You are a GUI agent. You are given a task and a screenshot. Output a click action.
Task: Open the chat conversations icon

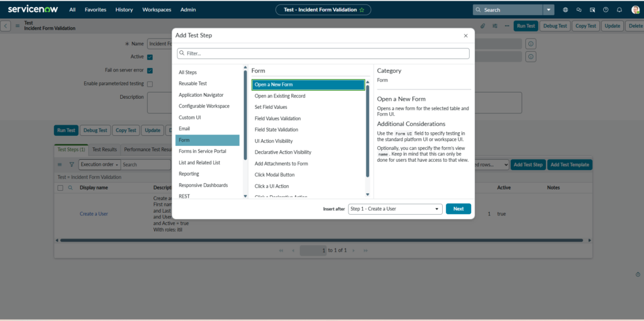tap(579, 10)
